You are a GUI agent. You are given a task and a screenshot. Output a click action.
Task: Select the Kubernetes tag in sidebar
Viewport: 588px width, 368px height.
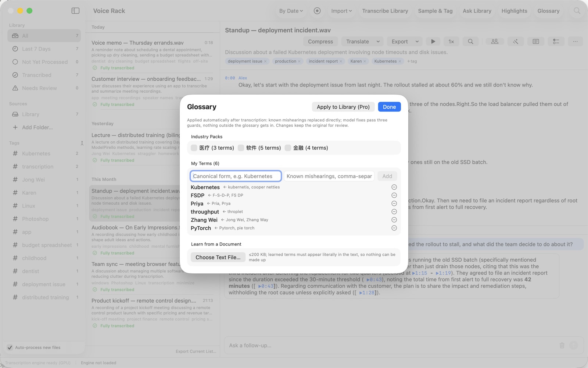pyautogui.click(x=44, y=153)
